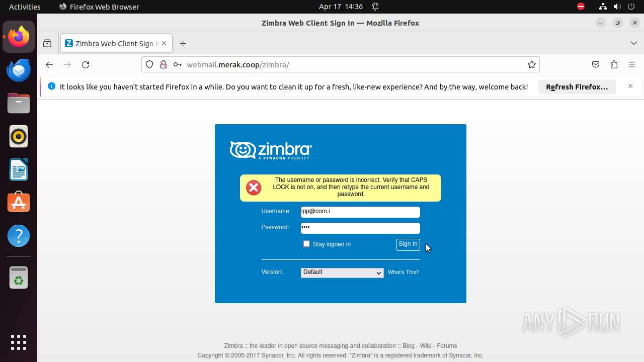Open network status icon in tray
Viewport: 644px width, 362px height.
coord(603,7)
